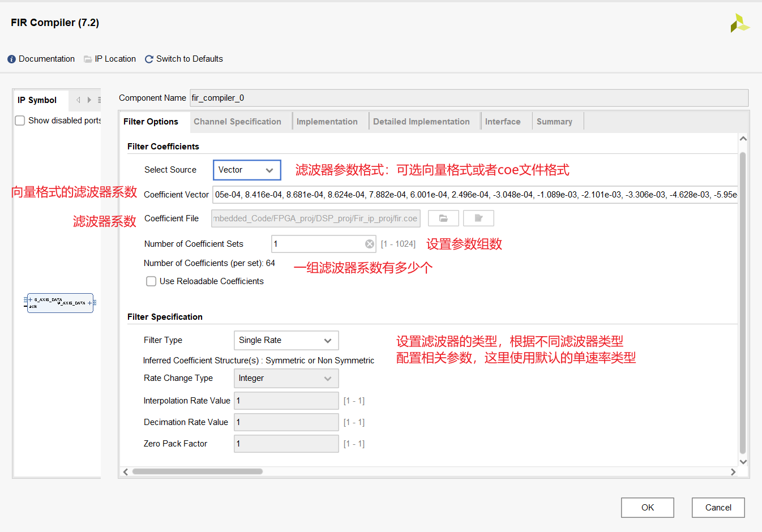The height and width of the screenshot is (532, 762).
Task: Expand S_AXIS_DATA port on IP symbol
Action: coord(30,300)
